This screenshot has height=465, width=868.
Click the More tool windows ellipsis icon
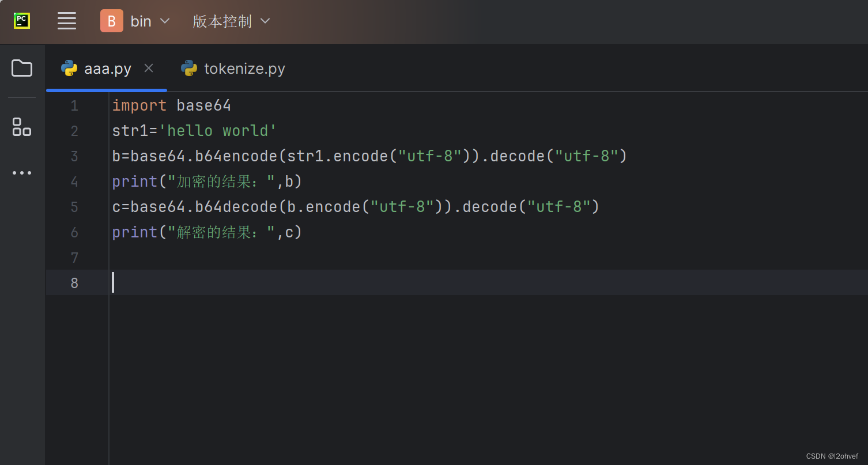(21, 172)
